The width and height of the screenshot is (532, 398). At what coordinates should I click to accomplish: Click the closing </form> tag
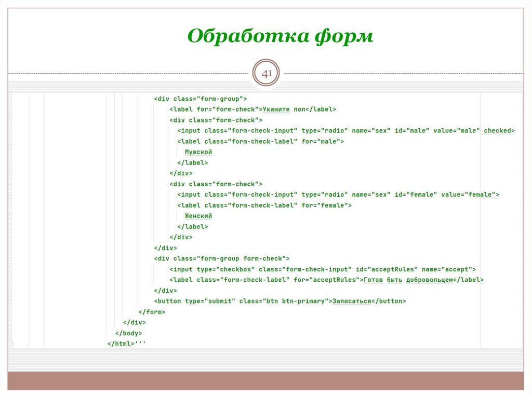pyautogui.click(x=152, y=312)
